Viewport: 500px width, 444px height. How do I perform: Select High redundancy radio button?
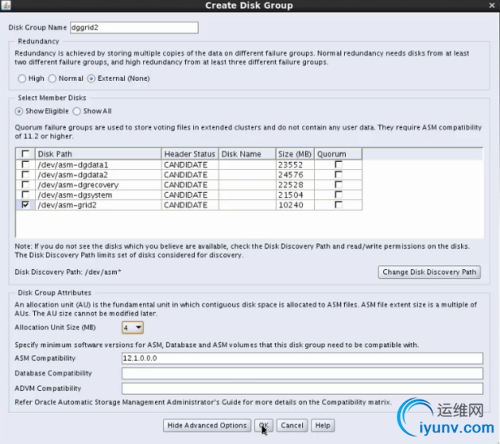pyautogui.click(x=22, y=79)
